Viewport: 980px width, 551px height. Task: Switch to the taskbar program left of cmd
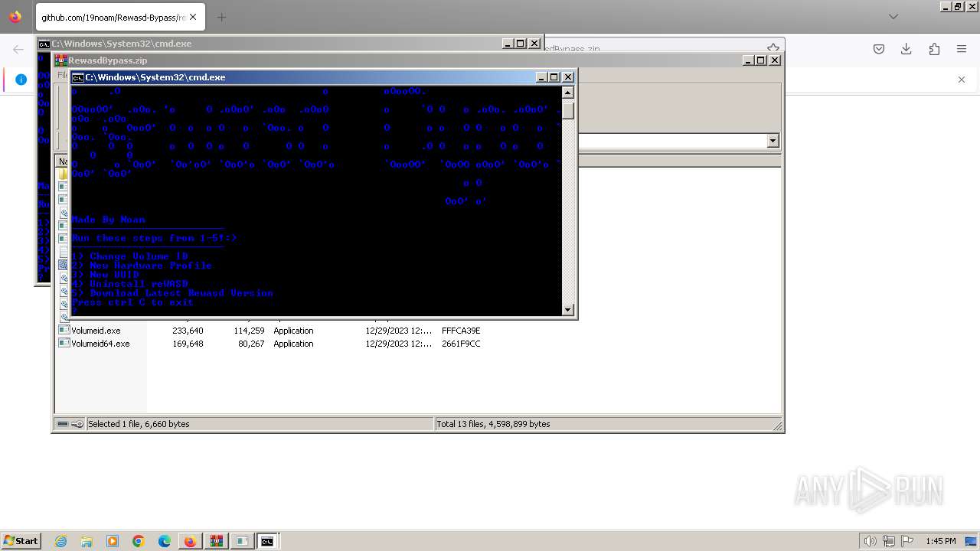pos(242,541)
